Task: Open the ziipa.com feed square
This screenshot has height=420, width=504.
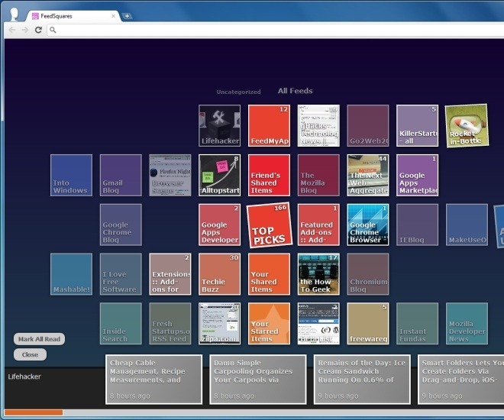Action: [219, 324]
